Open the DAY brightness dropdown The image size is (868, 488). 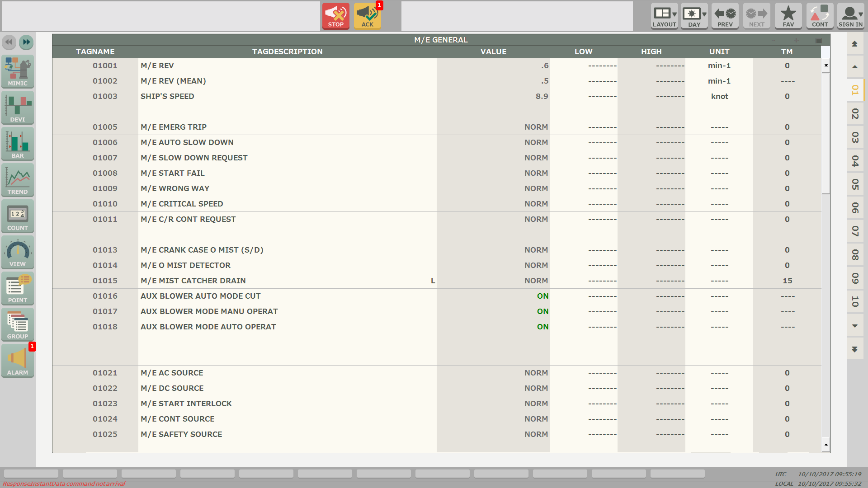click(x=694, y=16)
